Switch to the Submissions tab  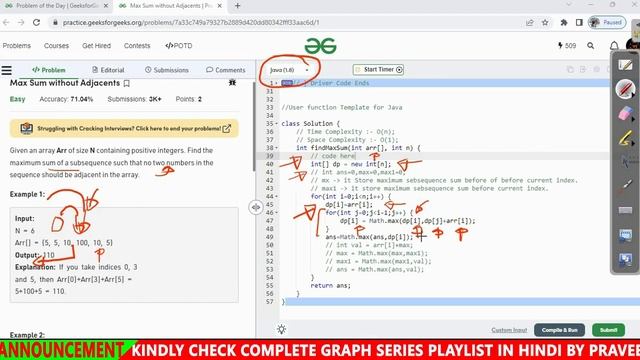[x=167, y=70]
